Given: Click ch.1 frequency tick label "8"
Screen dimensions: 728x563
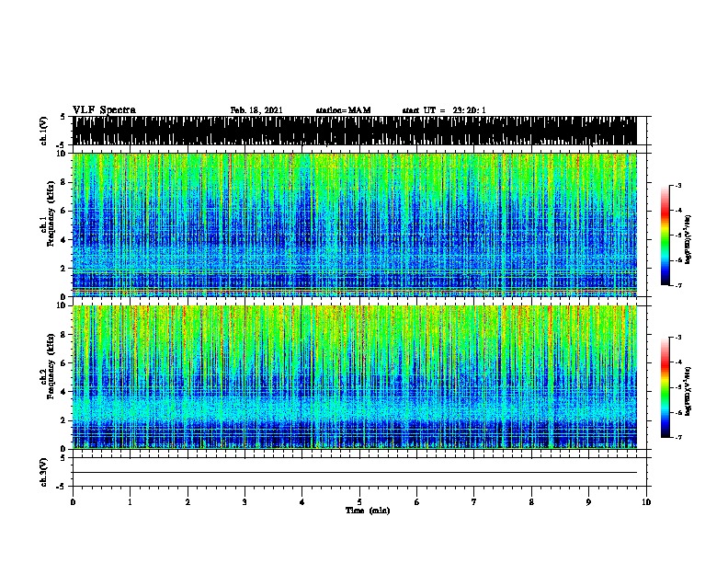Looking at the screenshot, I should 63,182.
